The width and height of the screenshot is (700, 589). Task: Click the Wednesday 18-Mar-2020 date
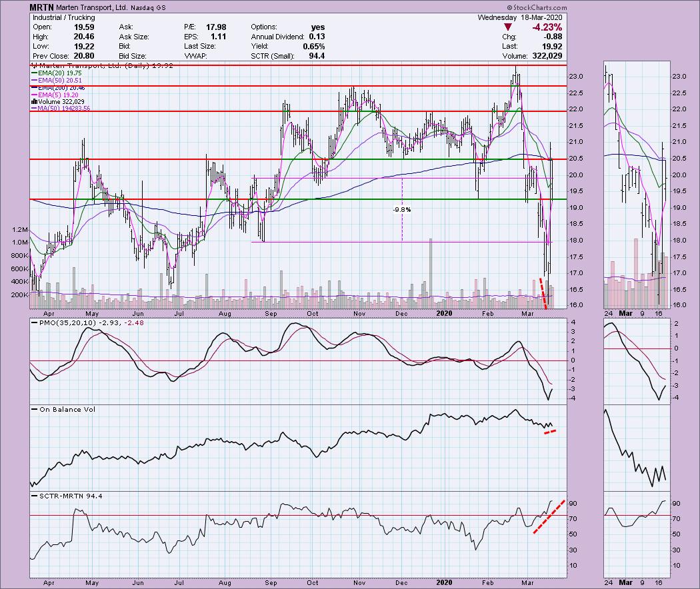point(519,17)
